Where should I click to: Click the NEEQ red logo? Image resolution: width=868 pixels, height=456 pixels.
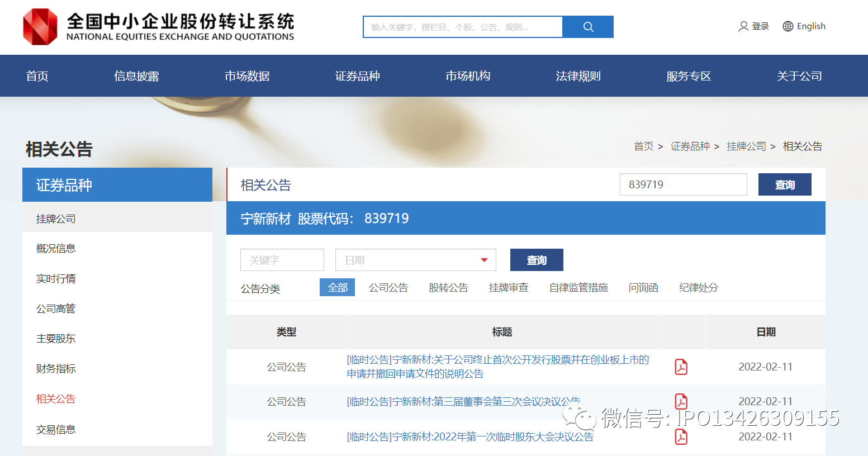pyautogui.click(x=40, y=27)
